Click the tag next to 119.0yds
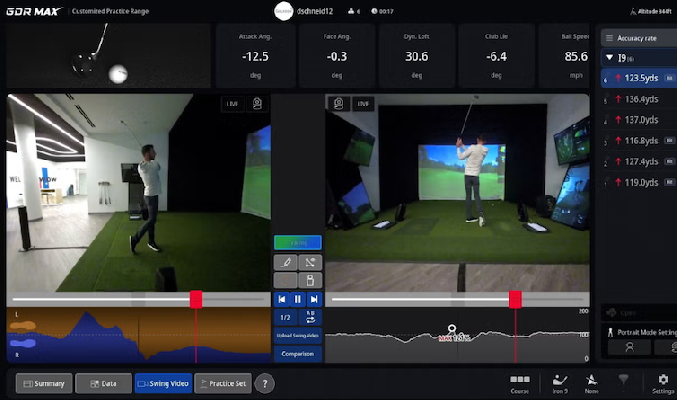 669,182
